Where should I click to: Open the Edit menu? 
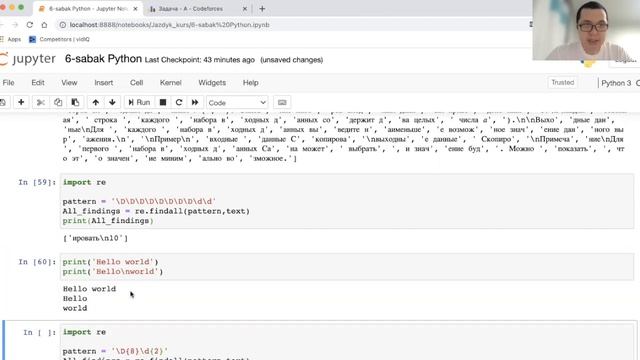(38, 82)
